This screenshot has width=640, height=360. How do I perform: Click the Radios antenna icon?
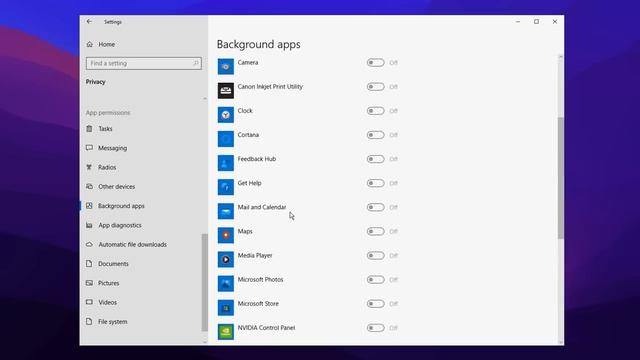(89, 167)
